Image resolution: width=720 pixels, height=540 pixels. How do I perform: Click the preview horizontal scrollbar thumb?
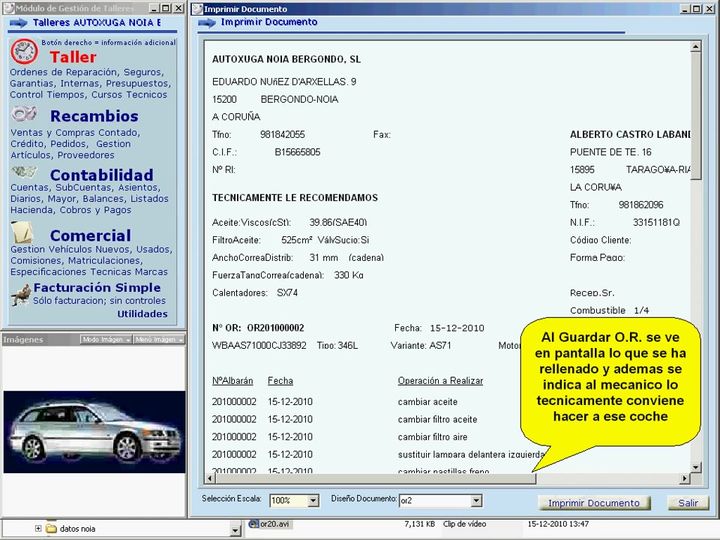(376, 478)
